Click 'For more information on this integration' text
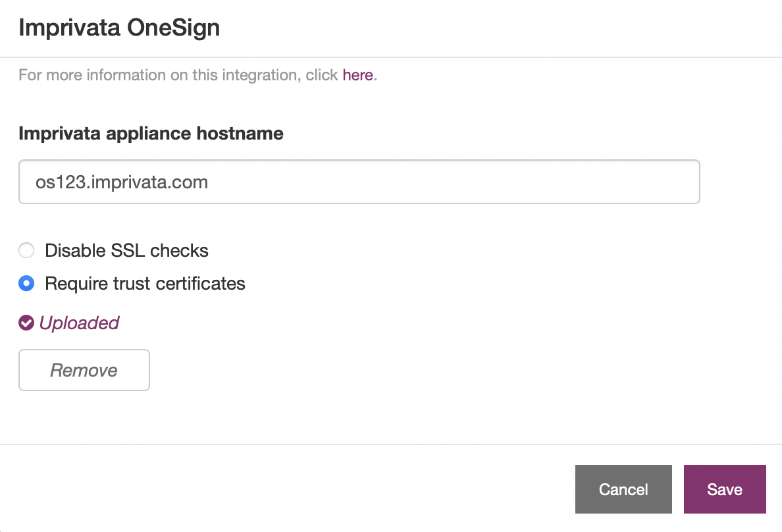This screenshot has height=532, width=782. pos(159,75)
